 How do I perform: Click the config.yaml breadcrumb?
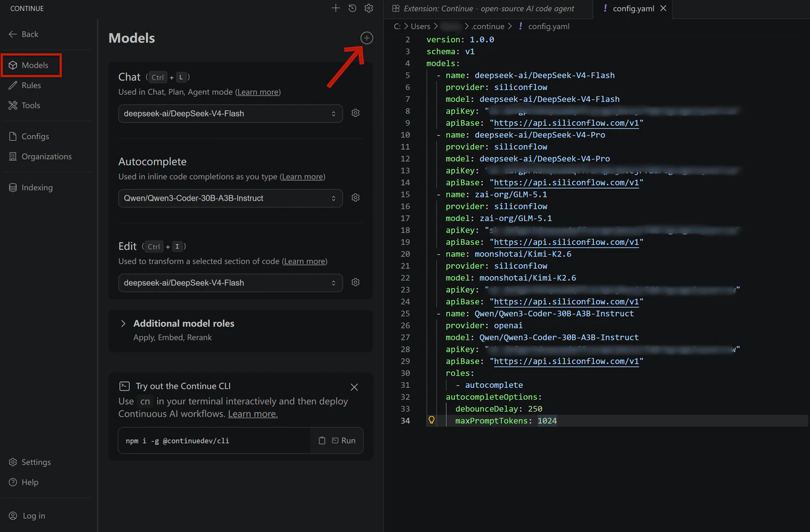point(549,27)
